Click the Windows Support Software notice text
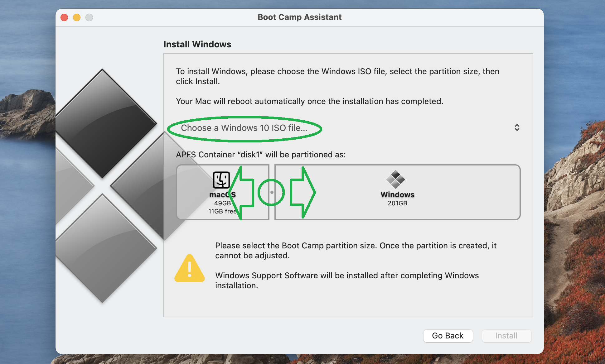Viewport: 605px width, 364px height. click(x=347, y=280)
